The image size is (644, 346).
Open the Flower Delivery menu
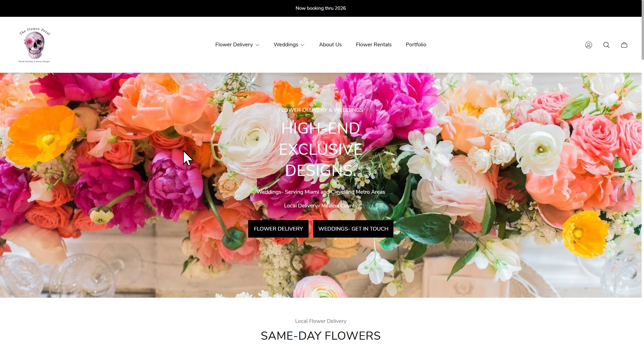pyautogui.click(x=234, y=45)
